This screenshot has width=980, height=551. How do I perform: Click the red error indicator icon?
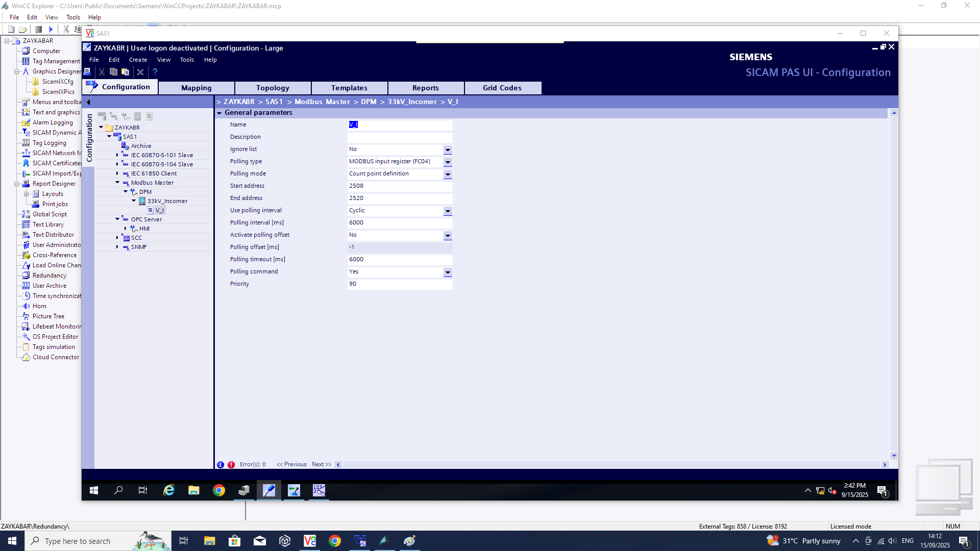pos(231,465)
